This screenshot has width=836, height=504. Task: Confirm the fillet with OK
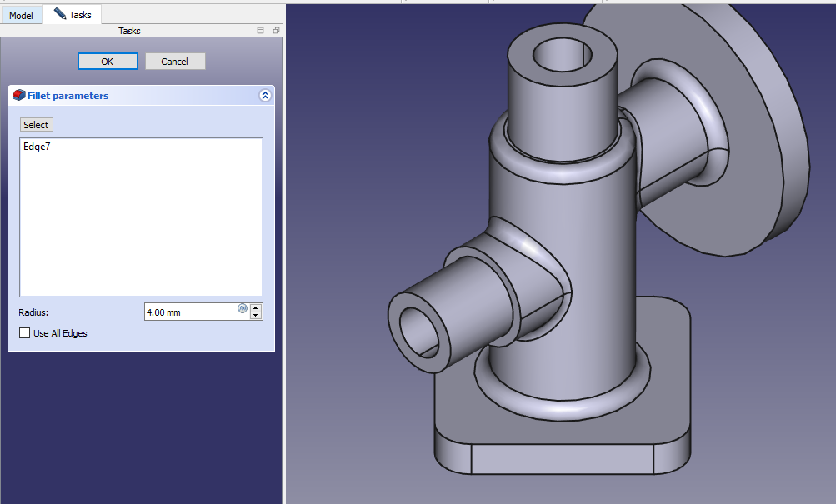[108, 62]
